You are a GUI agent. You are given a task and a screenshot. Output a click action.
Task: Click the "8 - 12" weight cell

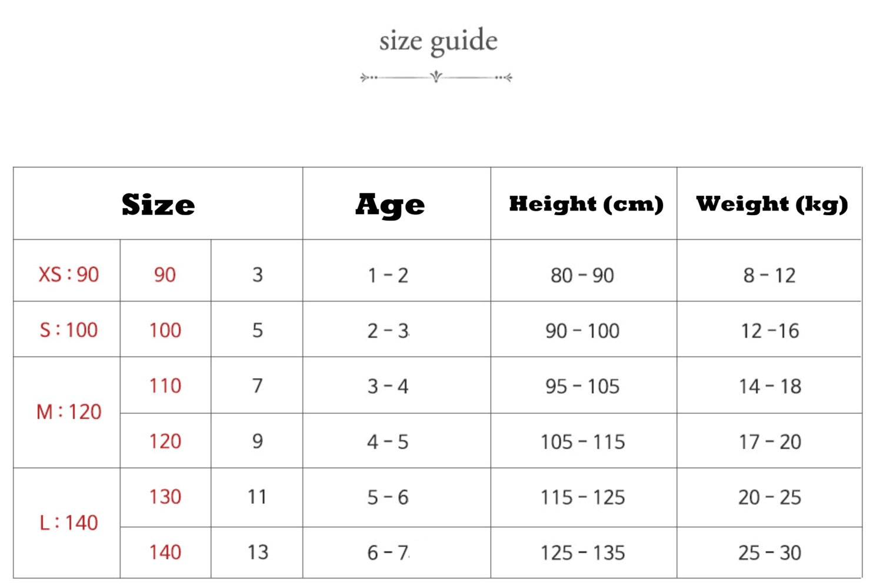coord(770,275)
